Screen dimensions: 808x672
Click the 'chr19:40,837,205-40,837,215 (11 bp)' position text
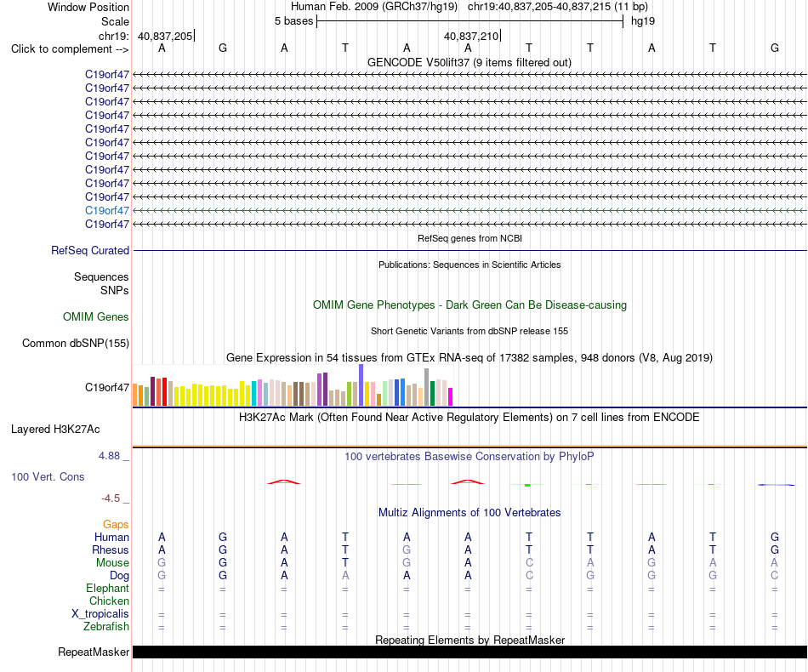point(558,7)
